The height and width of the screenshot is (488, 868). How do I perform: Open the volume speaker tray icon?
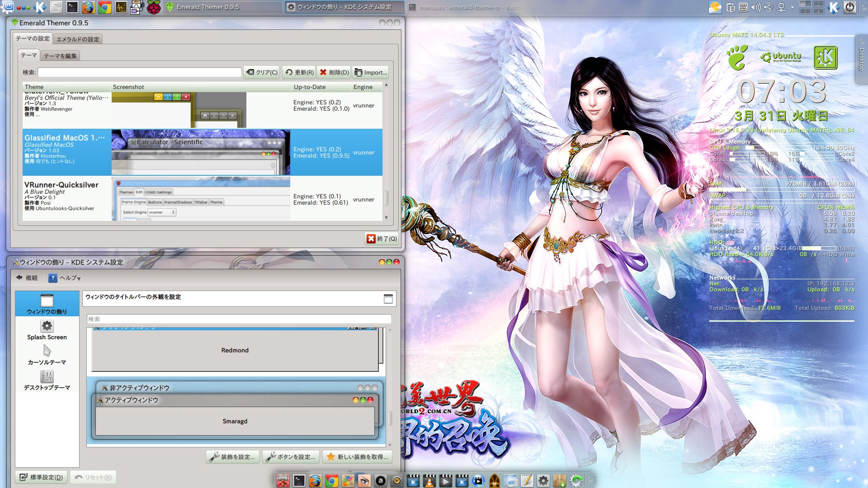[x=755, y=7]
